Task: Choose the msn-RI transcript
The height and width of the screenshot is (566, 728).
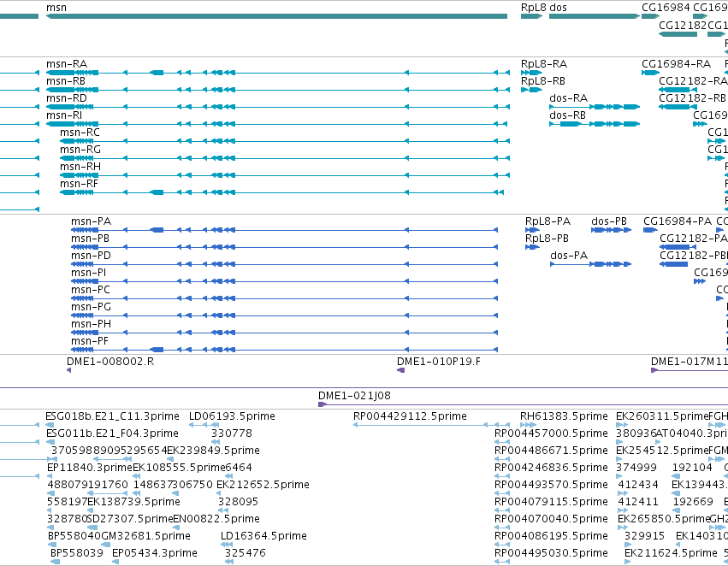Action: coord(64,115)
